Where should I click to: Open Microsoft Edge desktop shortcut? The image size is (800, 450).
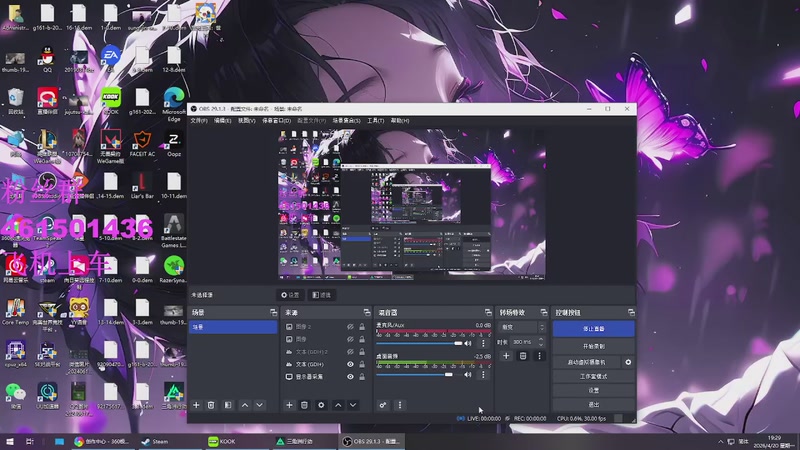click(174, 104)
